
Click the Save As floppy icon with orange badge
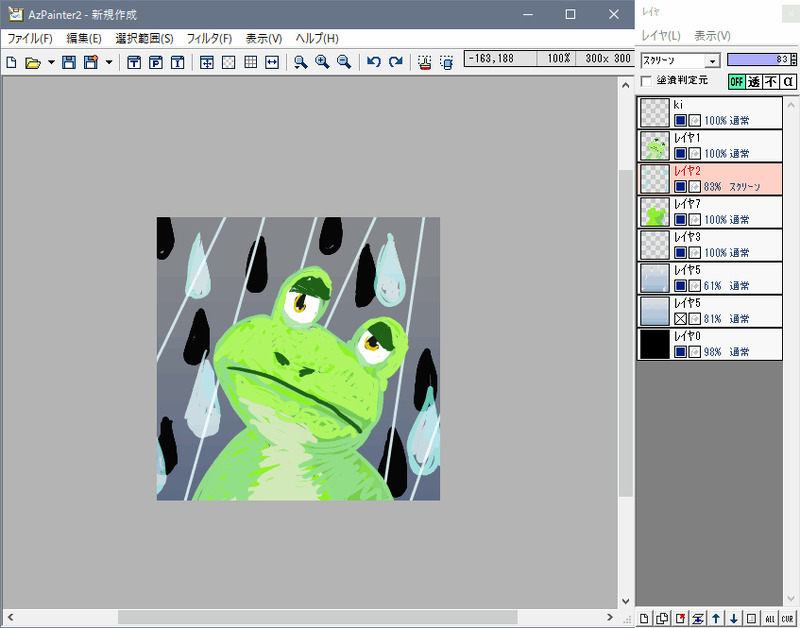(x=91, y=62)
